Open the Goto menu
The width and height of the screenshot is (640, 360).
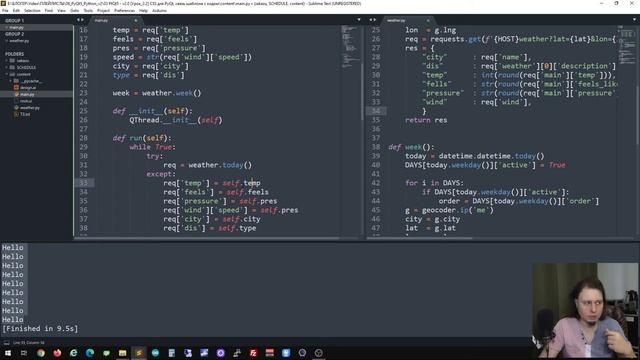pos(74,11)
